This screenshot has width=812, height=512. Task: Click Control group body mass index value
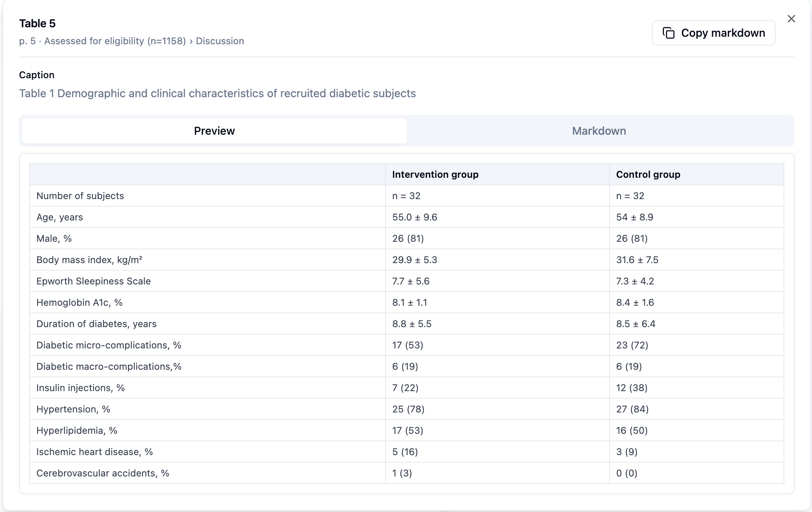[x=637, y=260]
